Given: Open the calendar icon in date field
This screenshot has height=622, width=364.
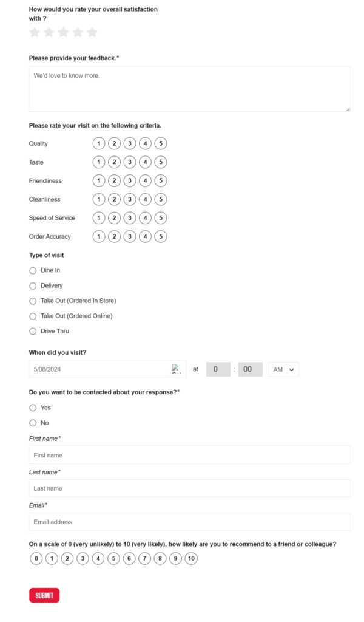Looking at the screenshot, I should click(x=177, y=369).
